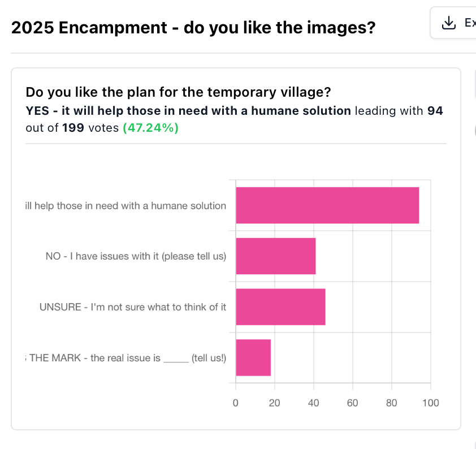Click the Export button text
The width and height of the screenshot is (476, 449).
point(470,23)
